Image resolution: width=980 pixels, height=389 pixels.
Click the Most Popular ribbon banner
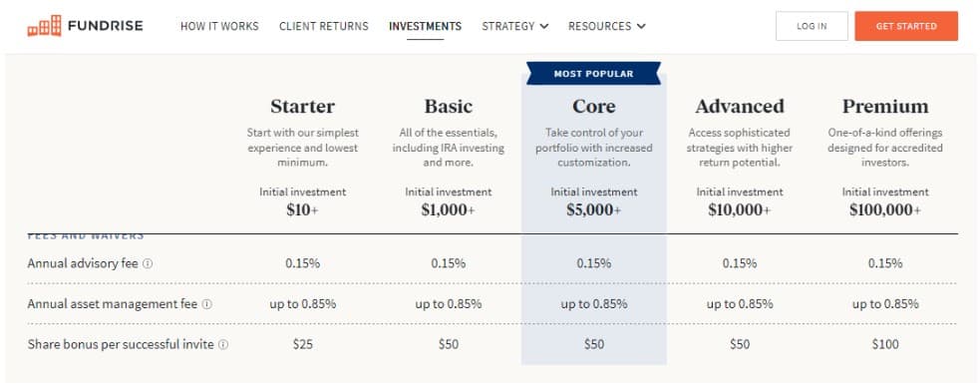pos(594,73)
